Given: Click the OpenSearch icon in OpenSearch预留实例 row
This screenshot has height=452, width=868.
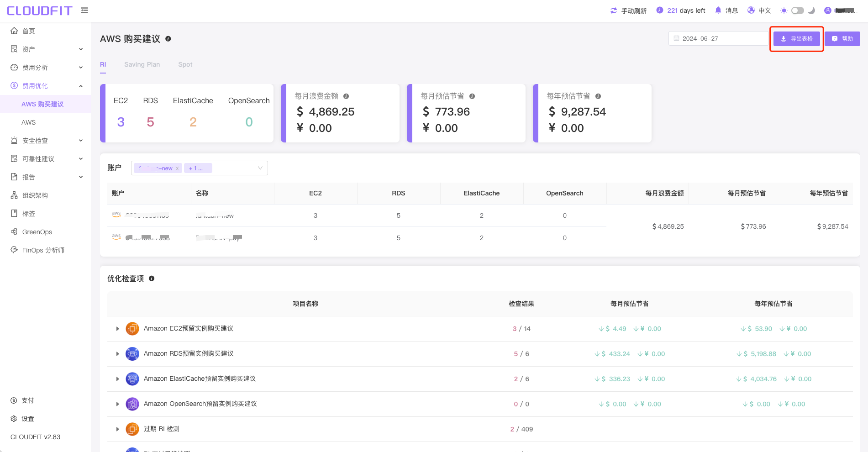Looking at the screenshot, I should 132,404.
